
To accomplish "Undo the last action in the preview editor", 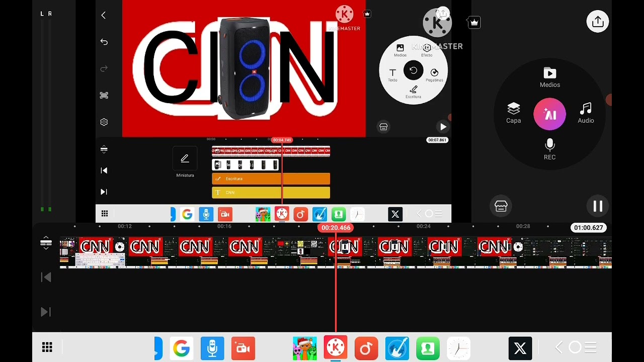I will click(104, 42).
